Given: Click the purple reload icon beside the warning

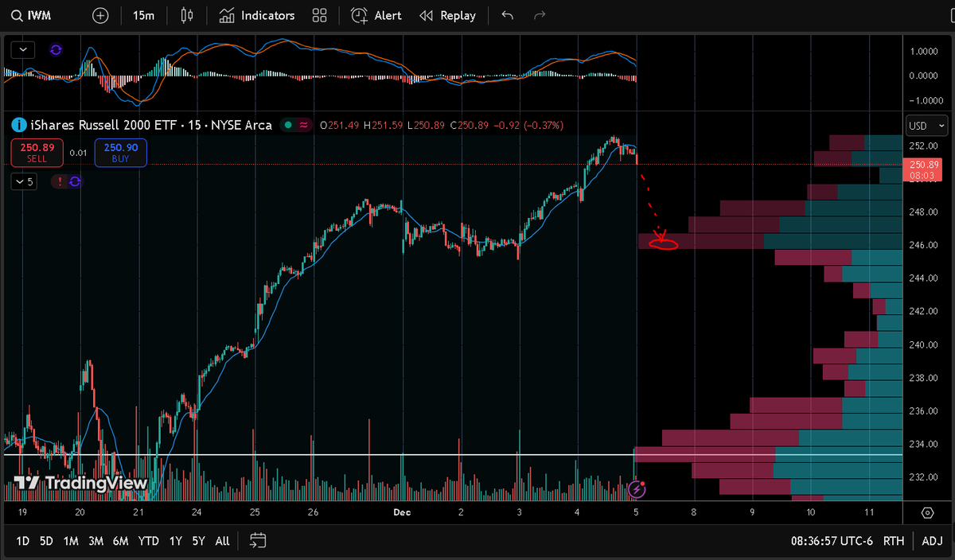Looking at the screenshot, I should pyautogui.click(x=75, y=181).
